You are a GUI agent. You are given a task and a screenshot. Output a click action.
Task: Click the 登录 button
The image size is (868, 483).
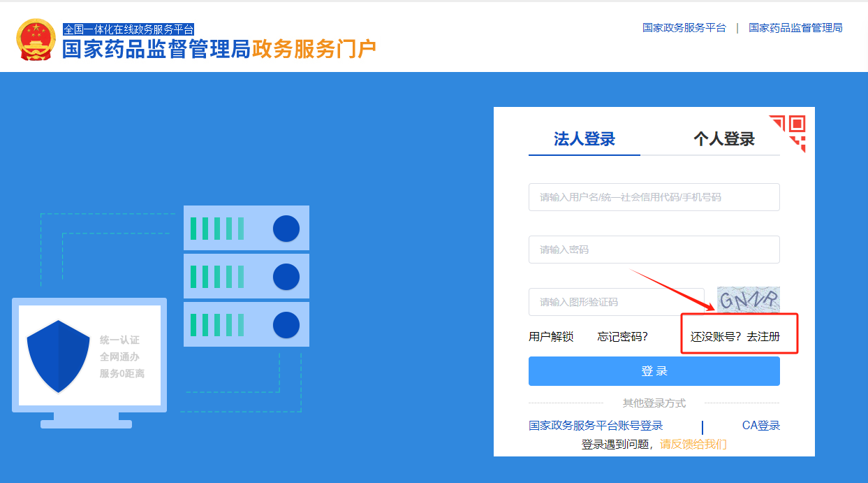(x=654, y=371)
